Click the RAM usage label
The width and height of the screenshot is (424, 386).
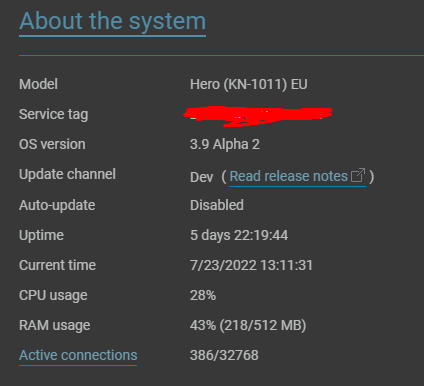point(55,326)
